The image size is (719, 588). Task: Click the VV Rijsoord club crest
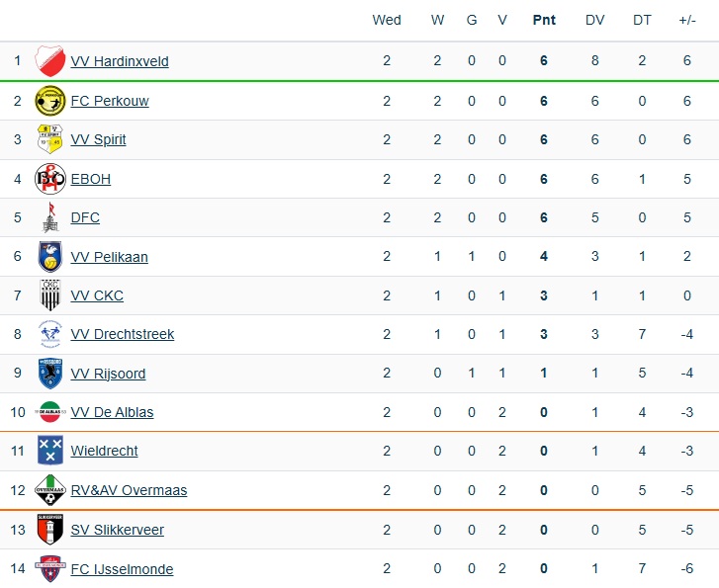tap(49, 374)
